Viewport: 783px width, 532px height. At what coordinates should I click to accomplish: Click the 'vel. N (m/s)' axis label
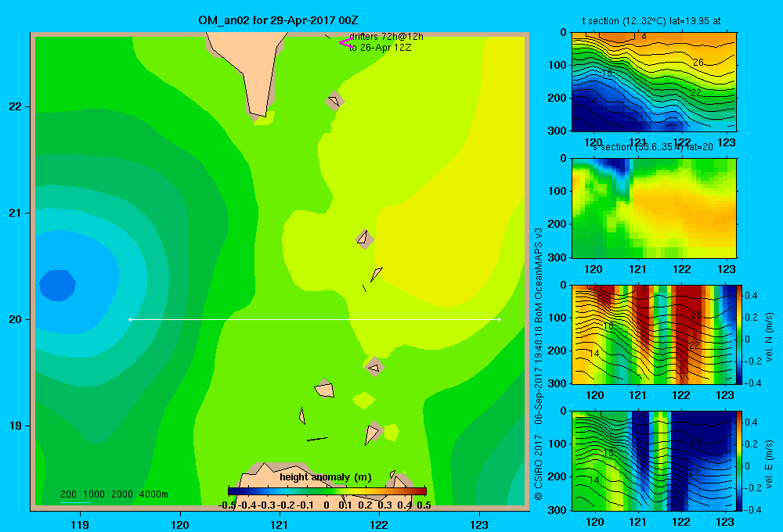coord(769,337)
